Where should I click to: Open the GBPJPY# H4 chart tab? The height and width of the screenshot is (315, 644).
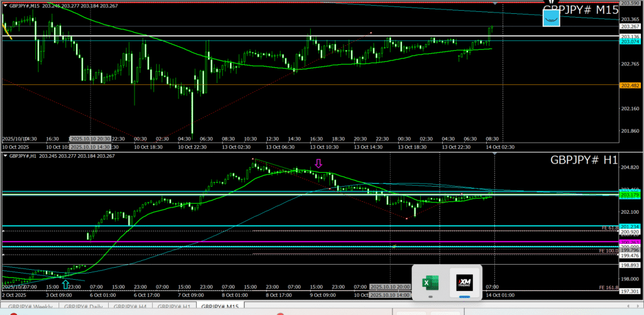[130, 307]
